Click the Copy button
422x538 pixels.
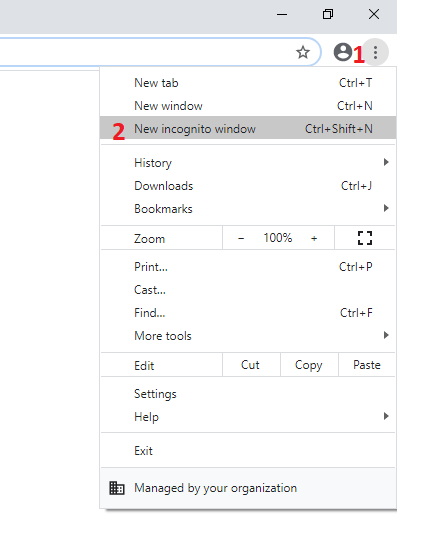[309, 365]
